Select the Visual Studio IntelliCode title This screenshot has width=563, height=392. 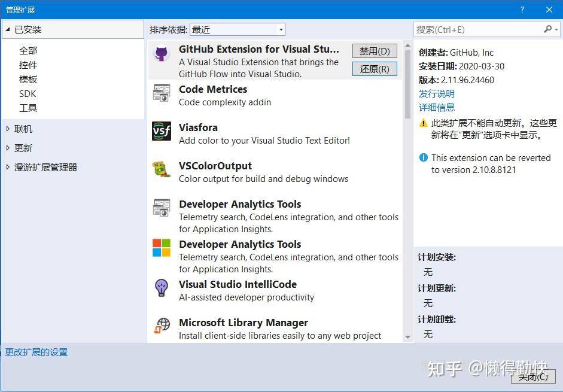[238, 284]
